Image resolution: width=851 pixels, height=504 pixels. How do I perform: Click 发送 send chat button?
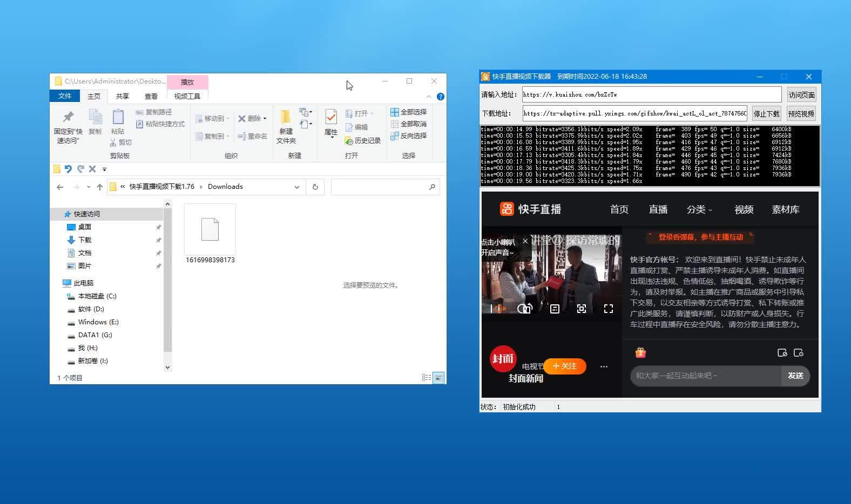795,376
